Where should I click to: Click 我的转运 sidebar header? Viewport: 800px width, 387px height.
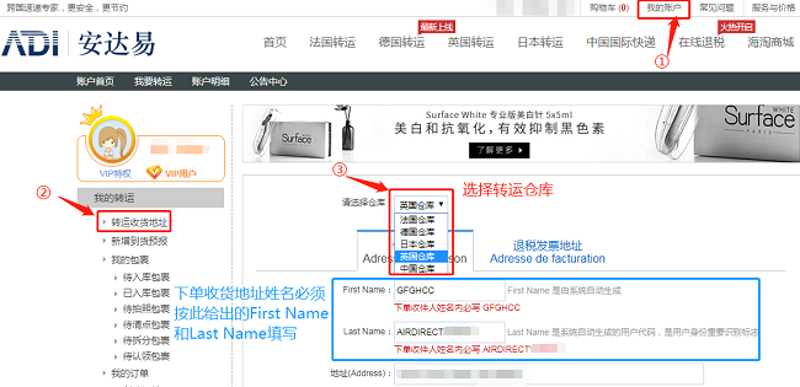coord(151,198)
